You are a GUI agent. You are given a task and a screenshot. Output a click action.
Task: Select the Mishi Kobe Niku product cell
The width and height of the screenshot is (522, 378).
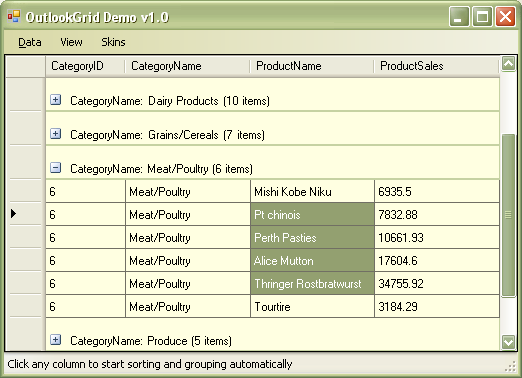312,192
